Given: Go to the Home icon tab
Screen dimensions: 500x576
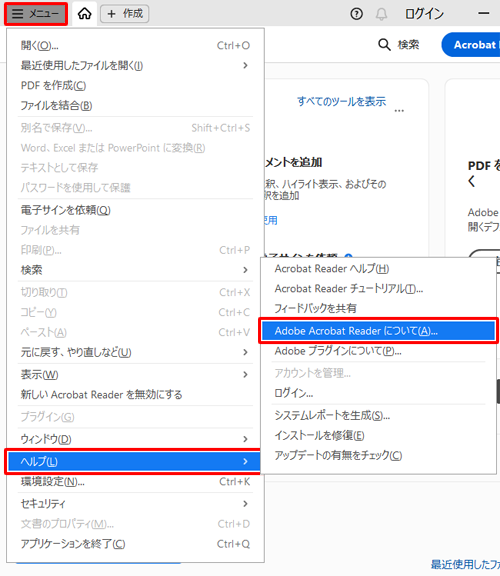Looking at the screenshot, I should click(84, 14).
